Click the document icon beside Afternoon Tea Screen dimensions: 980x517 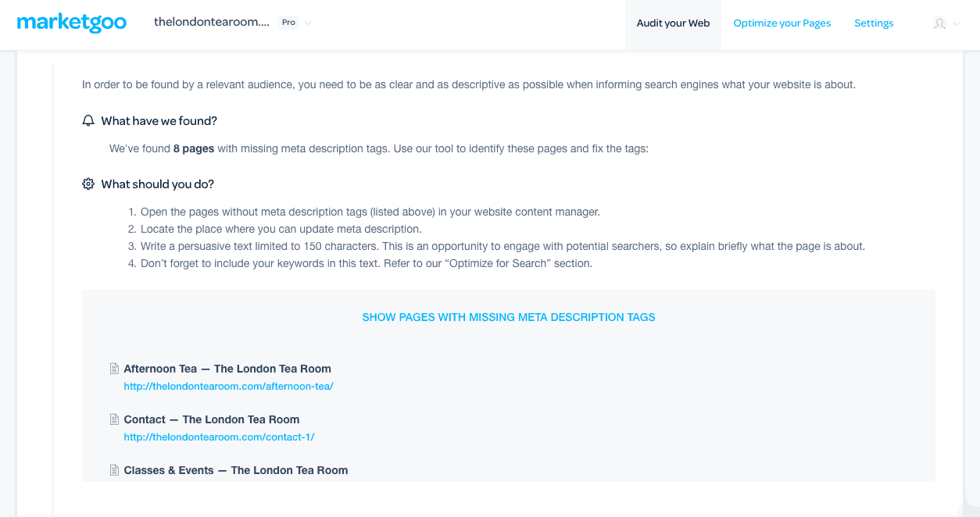(115, 369)
